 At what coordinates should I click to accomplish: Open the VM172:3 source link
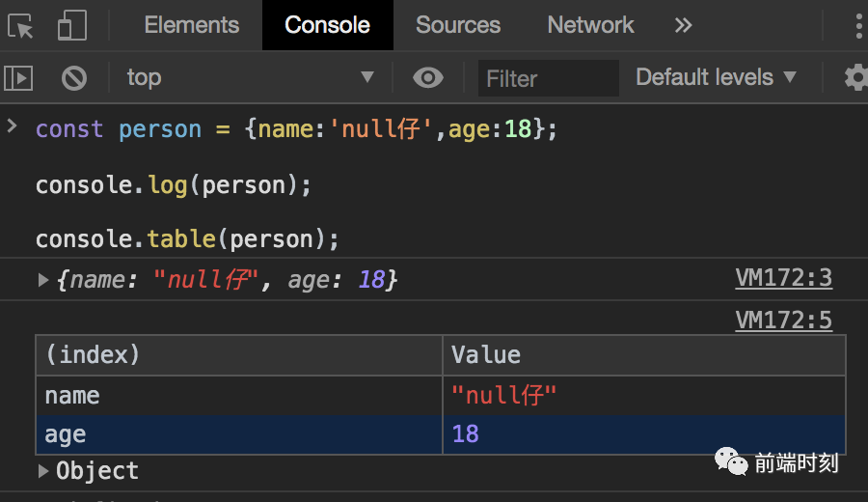783,278
